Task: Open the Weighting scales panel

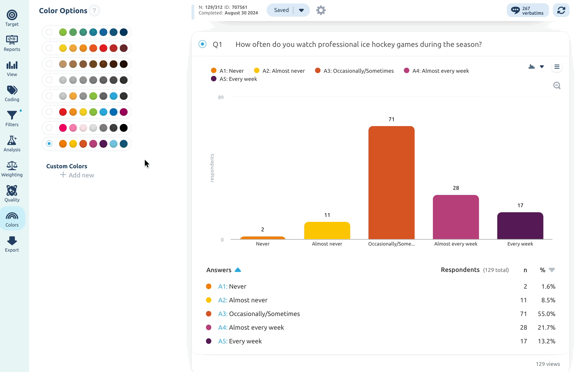Action: pos(12,169)
